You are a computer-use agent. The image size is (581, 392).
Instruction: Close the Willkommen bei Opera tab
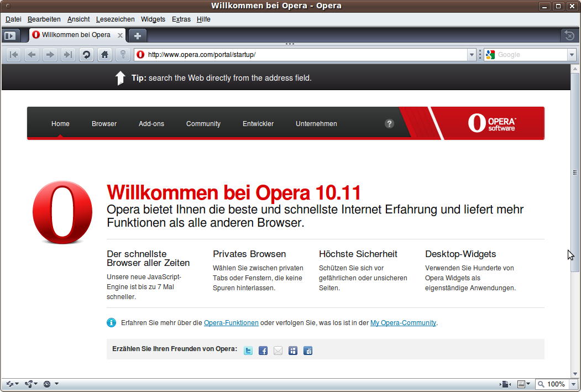point(120,35)
